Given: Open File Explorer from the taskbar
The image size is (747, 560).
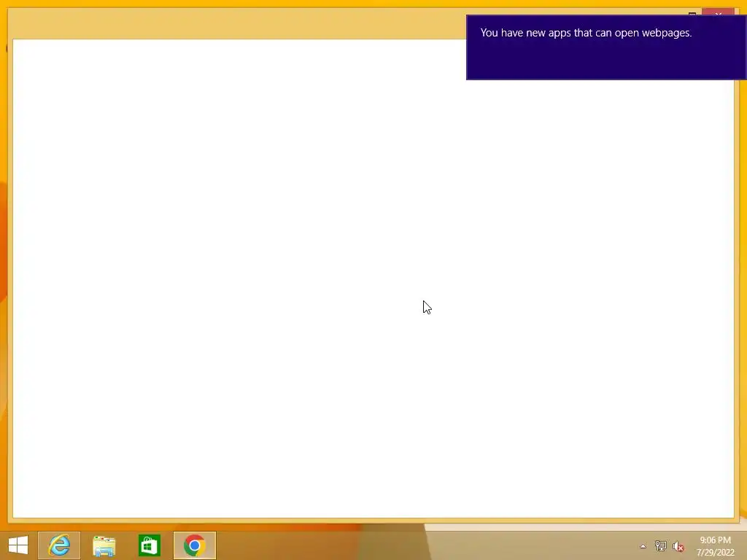Looking at the screenshot, I should point(104,545).
